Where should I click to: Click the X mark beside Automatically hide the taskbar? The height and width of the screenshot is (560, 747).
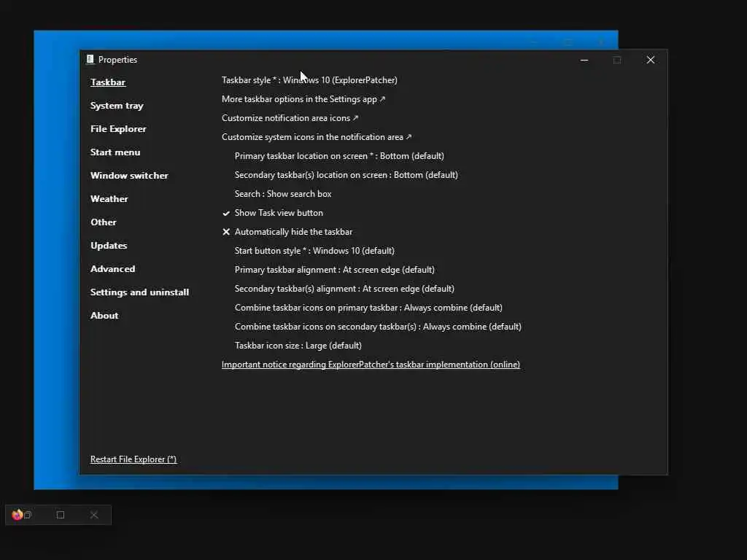[226, 232]
